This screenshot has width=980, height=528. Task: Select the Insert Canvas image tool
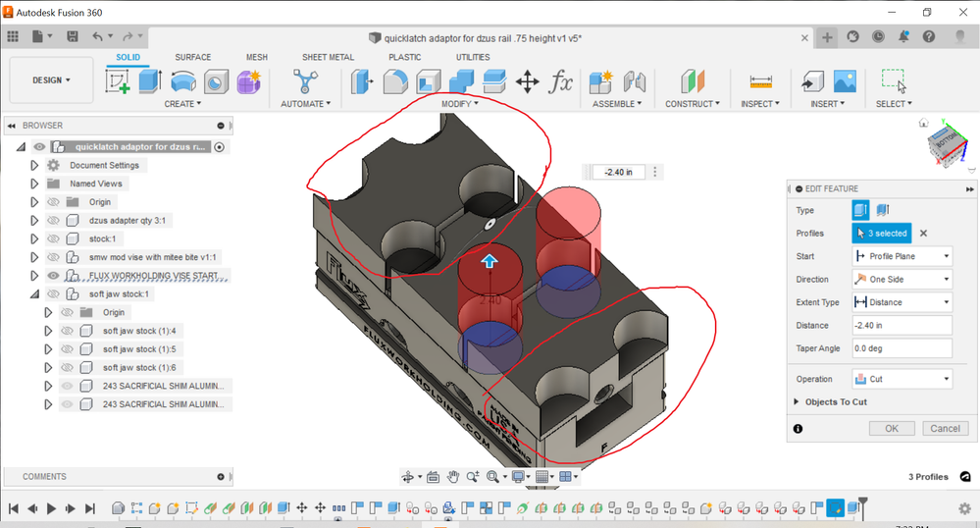(x=845, y=82)
